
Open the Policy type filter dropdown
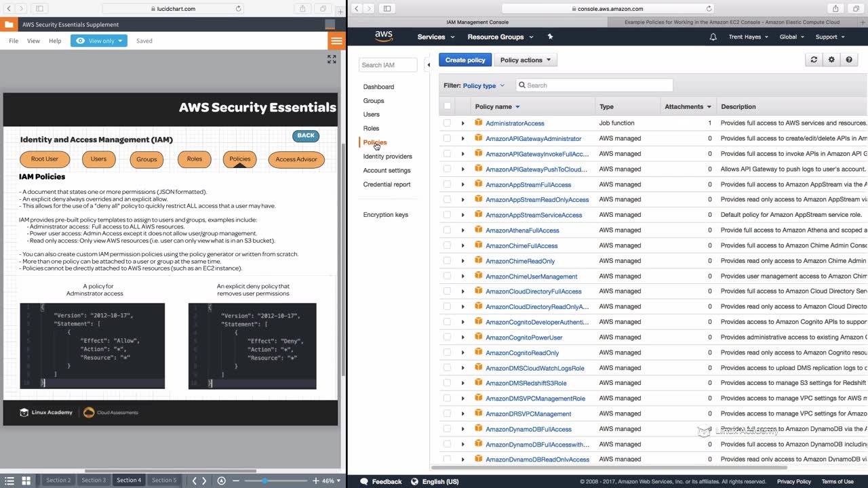pos(484,85)
